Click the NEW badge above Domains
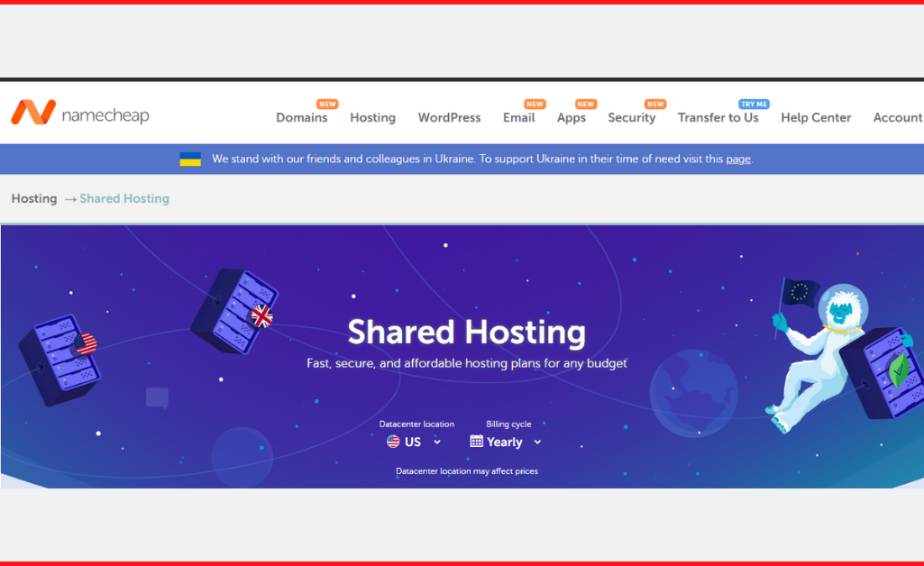Viewport: 924px width, 566px height. 327,105
